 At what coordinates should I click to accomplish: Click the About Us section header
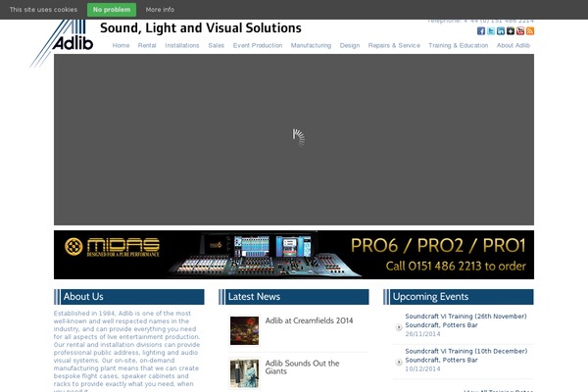click(x=129, y=297)
